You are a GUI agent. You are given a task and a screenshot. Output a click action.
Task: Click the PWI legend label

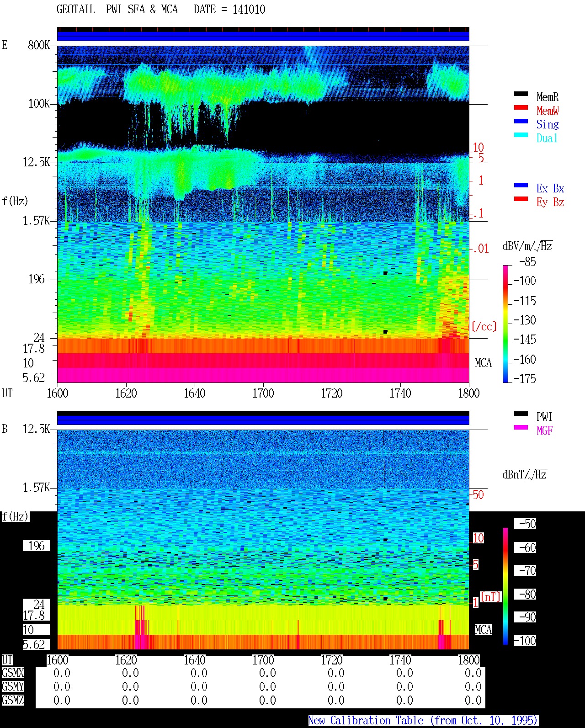pyautogui.click(x=544, y=417)
